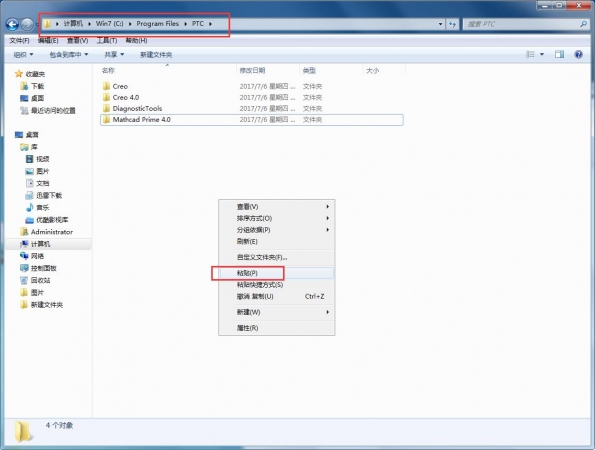Expand the view options dropdown arrow
The width and height of the screenshot is (595, 450).
pyautogui.click(x=542, y=55)
